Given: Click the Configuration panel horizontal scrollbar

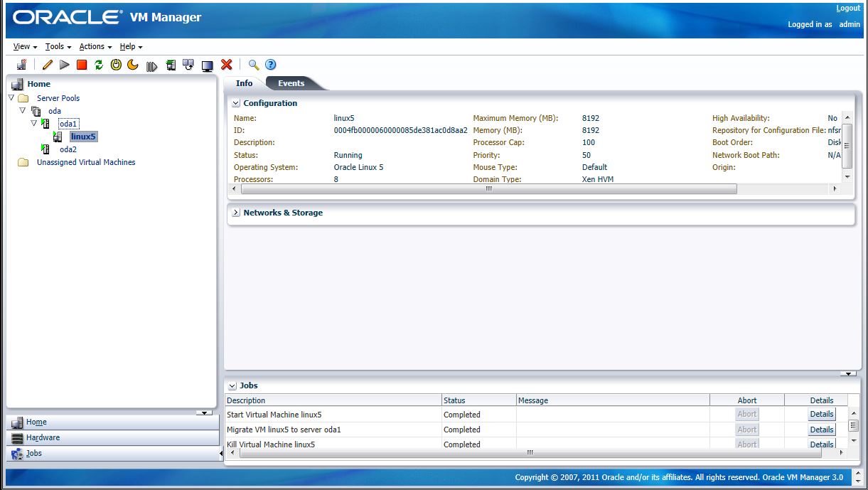Looking at the screenshot, I should point(488,189).
